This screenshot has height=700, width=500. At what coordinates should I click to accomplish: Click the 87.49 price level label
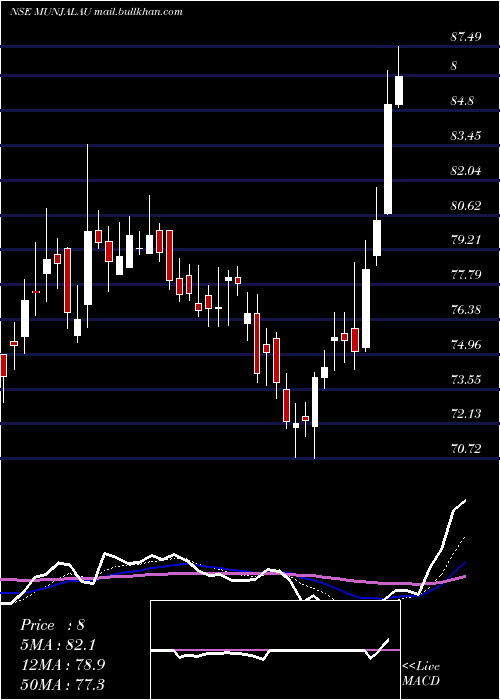[x=466, y=37]
